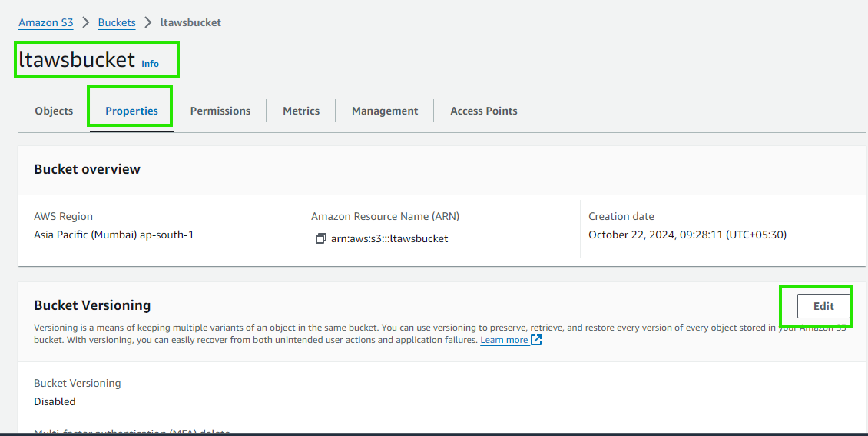Open the Management tab
The width and height of the screenshot is (868, 436).
385,111
